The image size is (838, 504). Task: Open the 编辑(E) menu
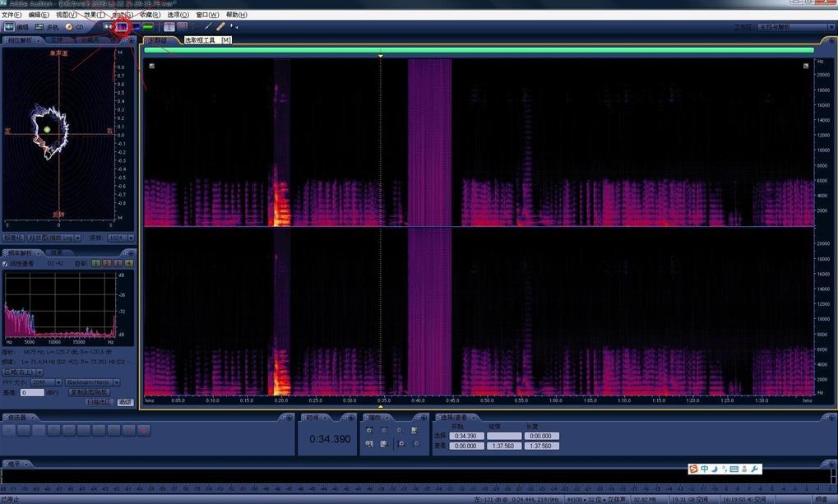(x=39, y=15)
